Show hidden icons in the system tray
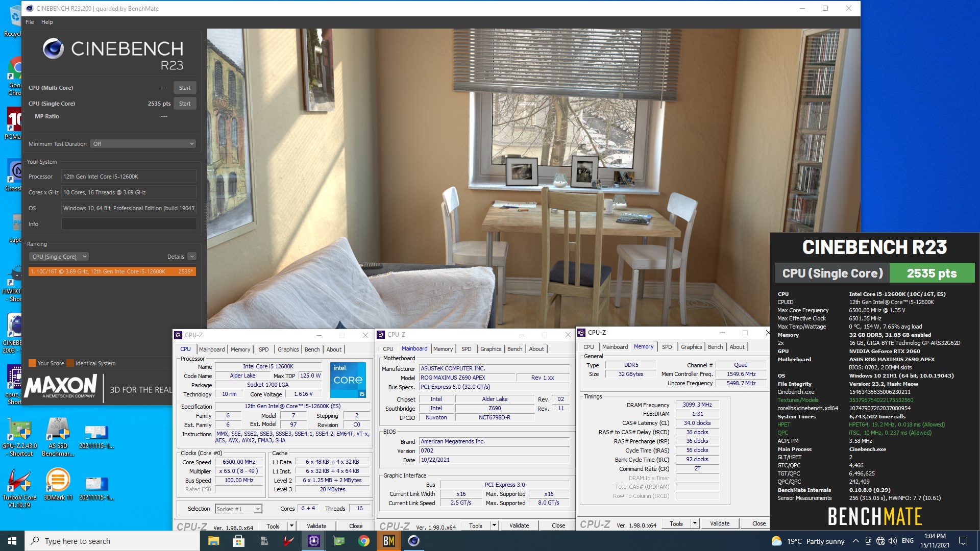980x551 pixels. click(x=855, y=541)
